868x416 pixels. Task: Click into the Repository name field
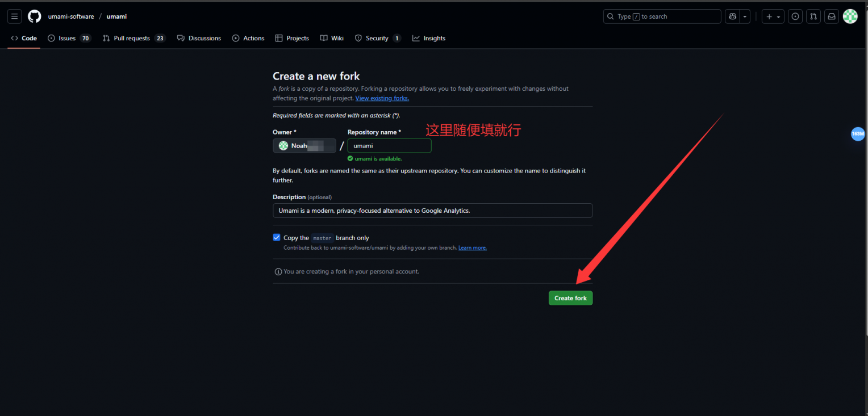(x=390, y=146)
